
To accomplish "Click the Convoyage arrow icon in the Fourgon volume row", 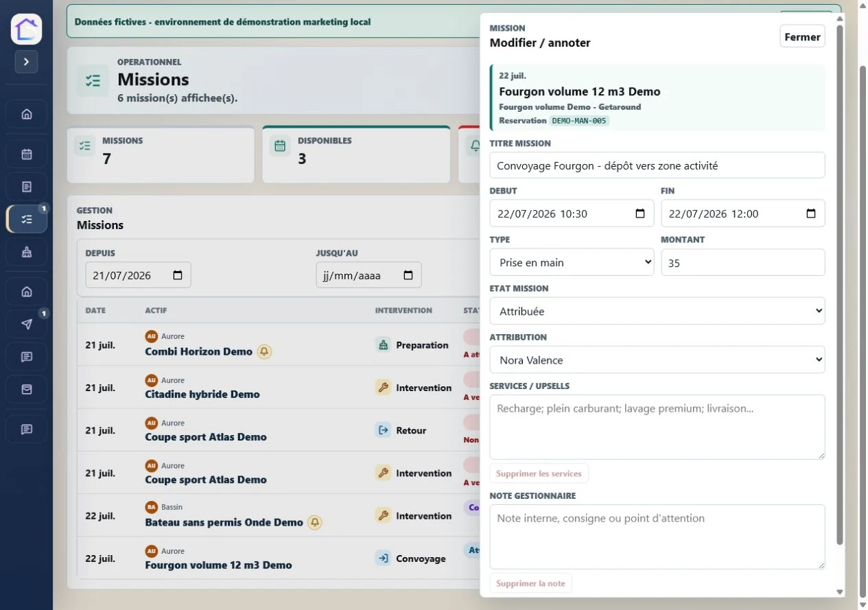I will (x=383, y=559).
